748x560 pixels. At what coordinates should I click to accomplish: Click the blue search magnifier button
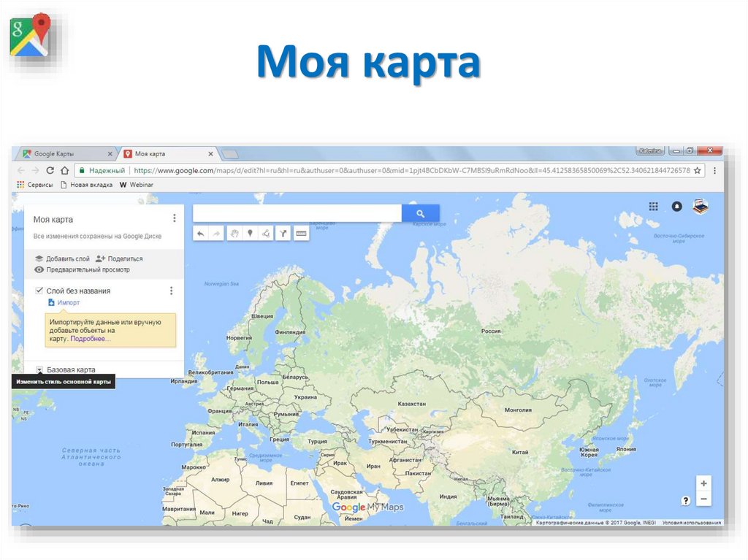pyautogui.click(x=420, y=214)
